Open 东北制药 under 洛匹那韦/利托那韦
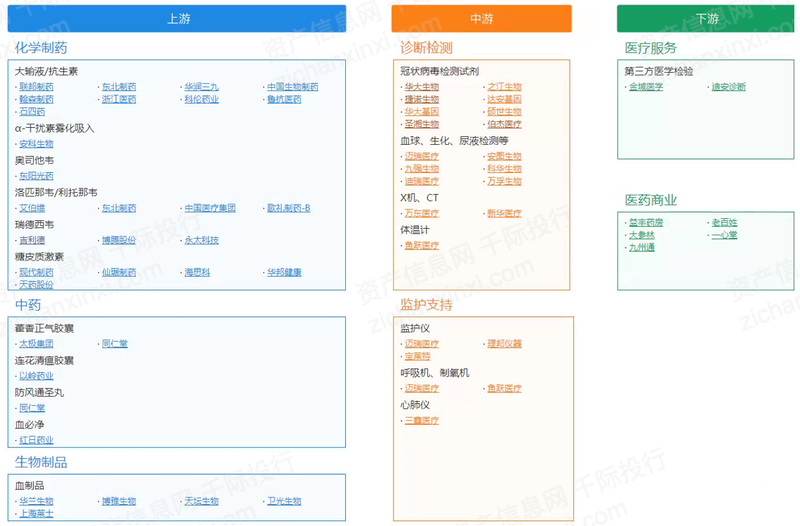Viewport: 800px width, 526px height. pos(119,208)
